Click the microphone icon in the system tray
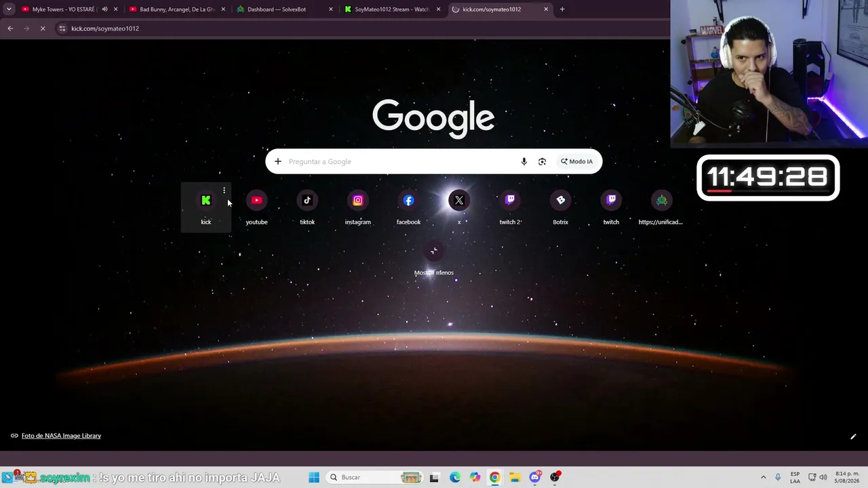Image resolution: width=868 pixels, height=488 pixels. [778, 477]
